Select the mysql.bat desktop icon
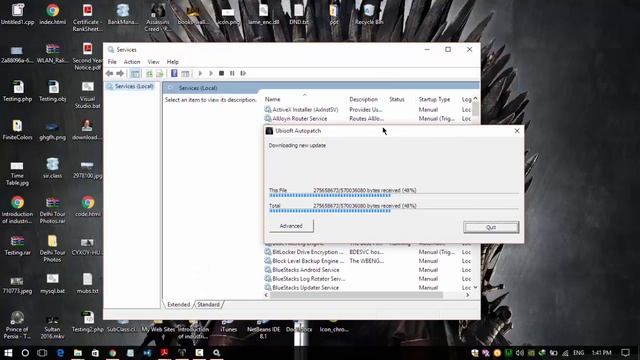This screenshot has height=360, width=640. [52, 284]
